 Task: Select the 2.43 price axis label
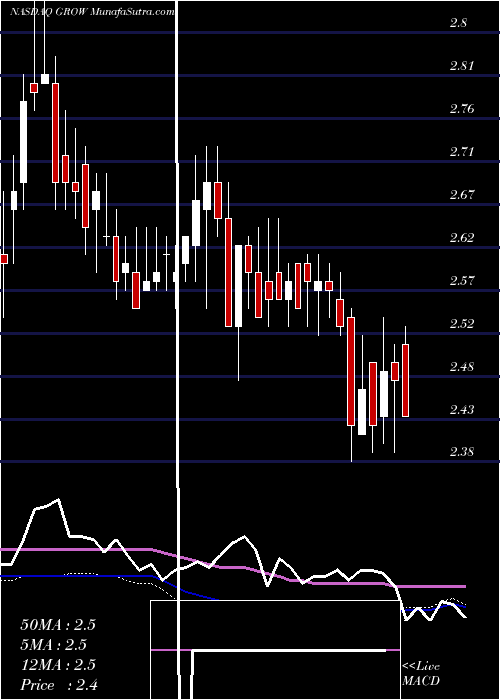461,409
